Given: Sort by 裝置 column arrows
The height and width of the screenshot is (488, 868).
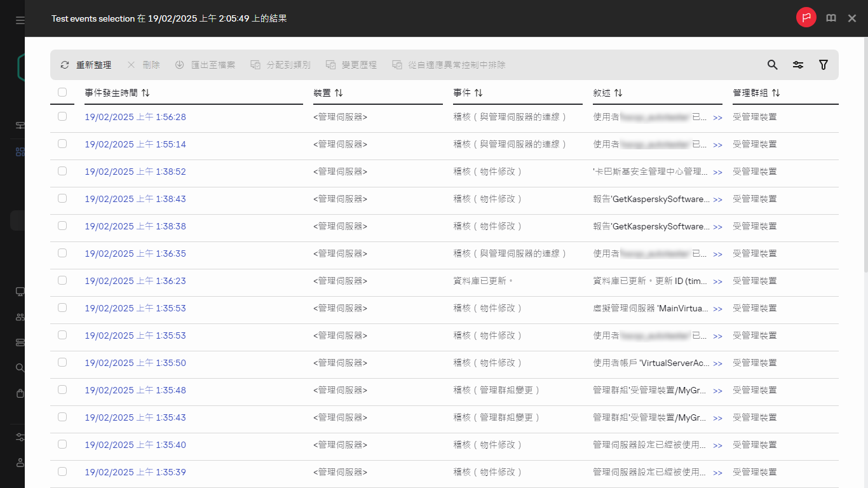Looking at the screenshot, I should pyautogui.click(x=339, y=93).
